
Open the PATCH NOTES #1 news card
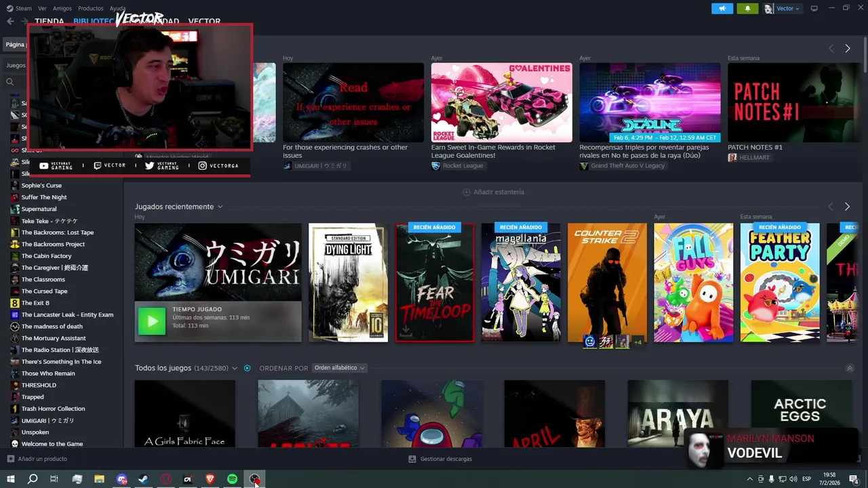(793, 103)
